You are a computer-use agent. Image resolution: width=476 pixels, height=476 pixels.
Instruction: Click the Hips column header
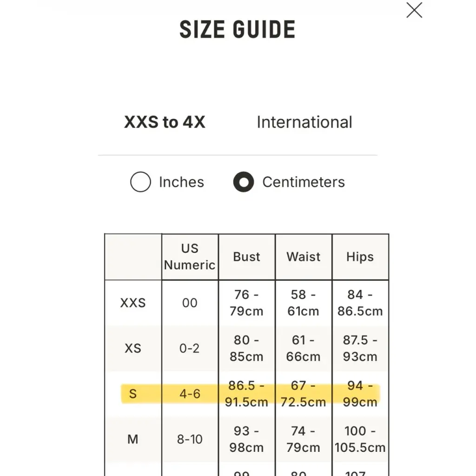tap(360, 257)
